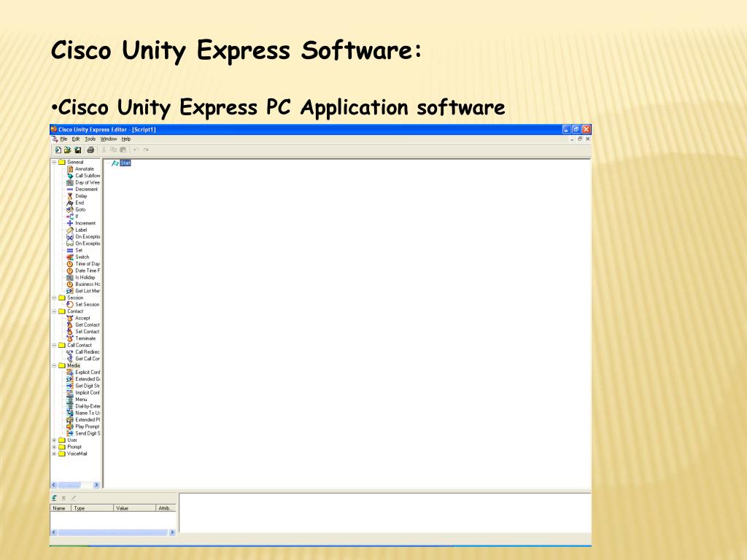Select the Decrement step

[82, 189]
